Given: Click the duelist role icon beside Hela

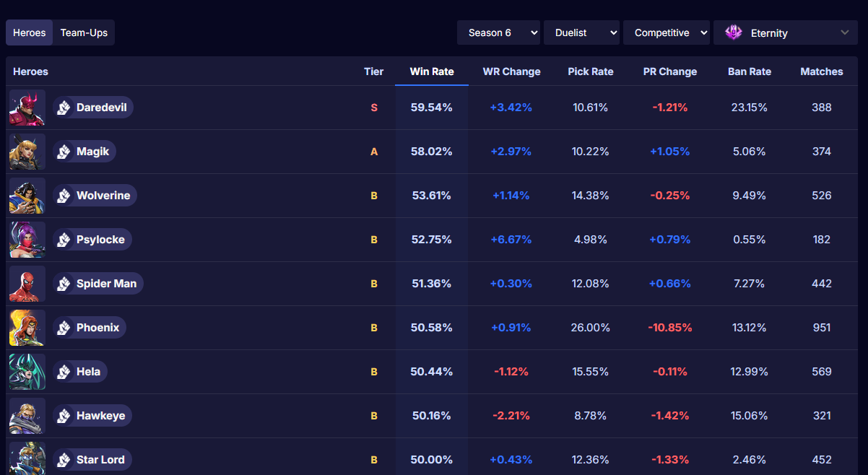Looking at the screenshot, I should pos(64,372).
